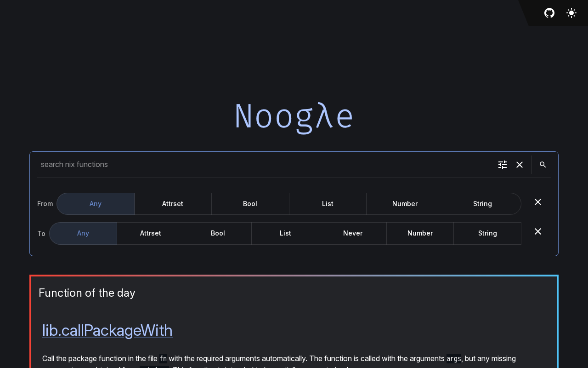Set To type to Attrset
The width and height of the screenshot is (588, 368).
151,233
